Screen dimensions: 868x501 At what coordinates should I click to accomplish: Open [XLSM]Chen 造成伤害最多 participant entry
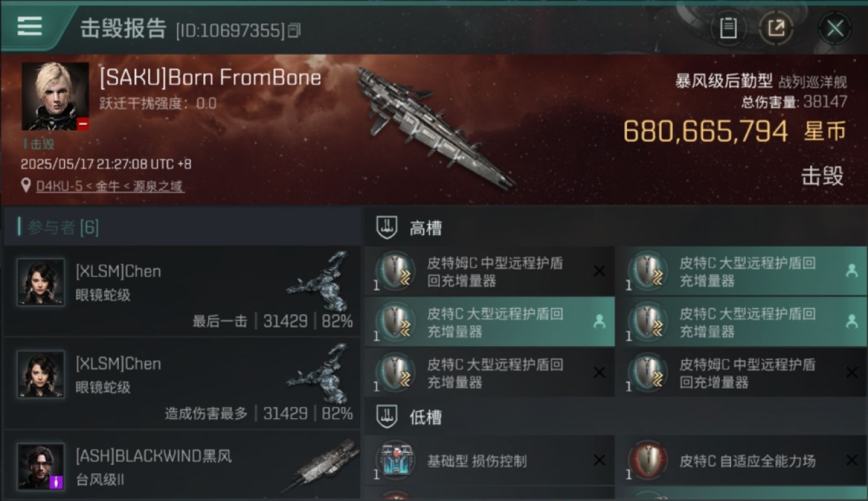pyautogui.click(x=182, y=383)
